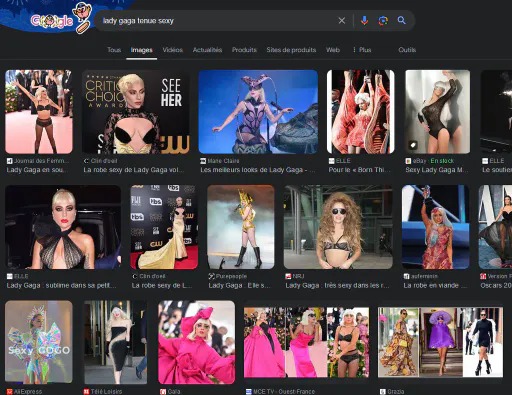This screenshot has width=512, height=395.
Task: Open the ELLE Born This Way thumbnail
Action: pyautogui.click(x=361, y=112)
